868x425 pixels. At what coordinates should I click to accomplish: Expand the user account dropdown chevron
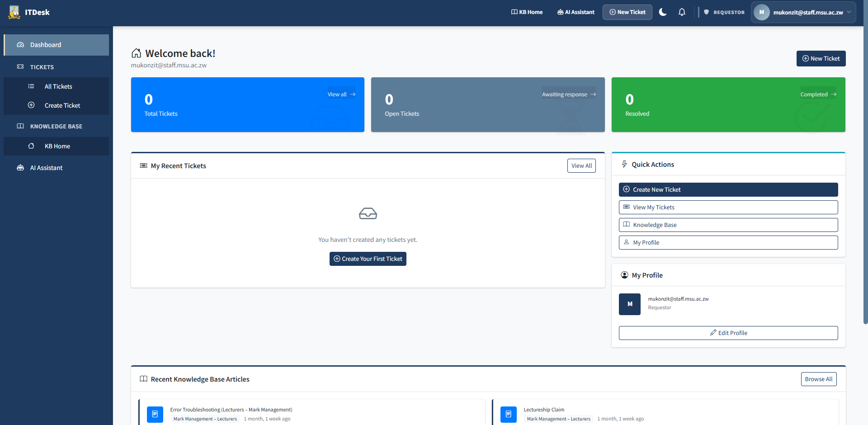tap(849, 12)
